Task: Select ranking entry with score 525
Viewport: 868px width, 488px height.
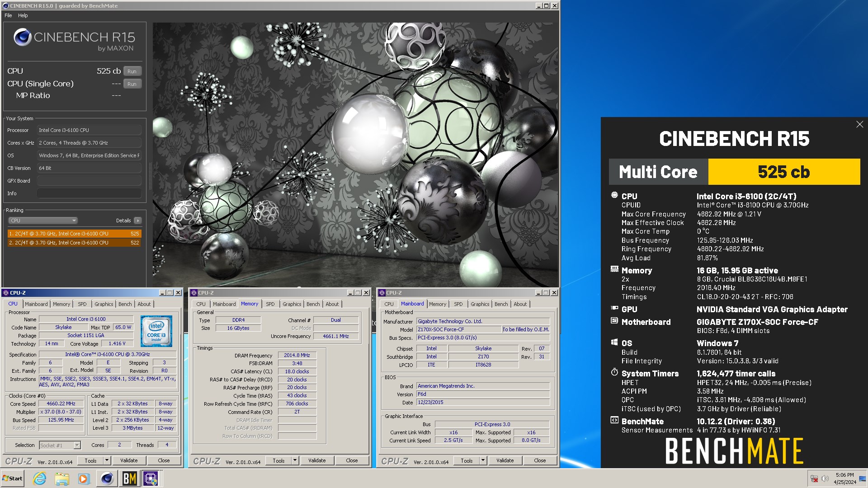Action: coord(75,234)
